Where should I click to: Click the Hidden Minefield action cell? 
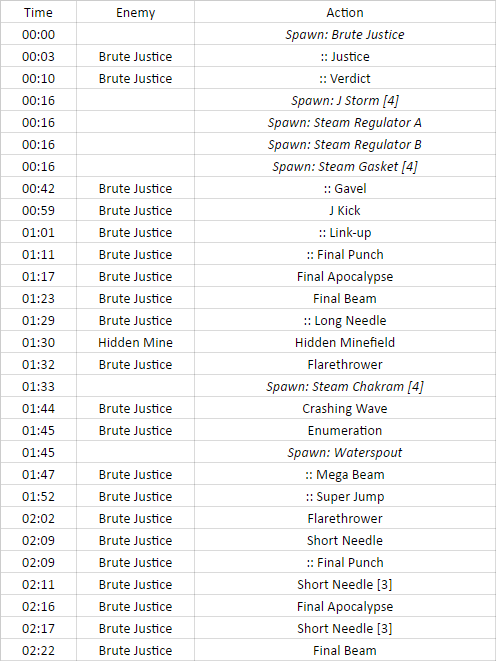click(345, 342)
